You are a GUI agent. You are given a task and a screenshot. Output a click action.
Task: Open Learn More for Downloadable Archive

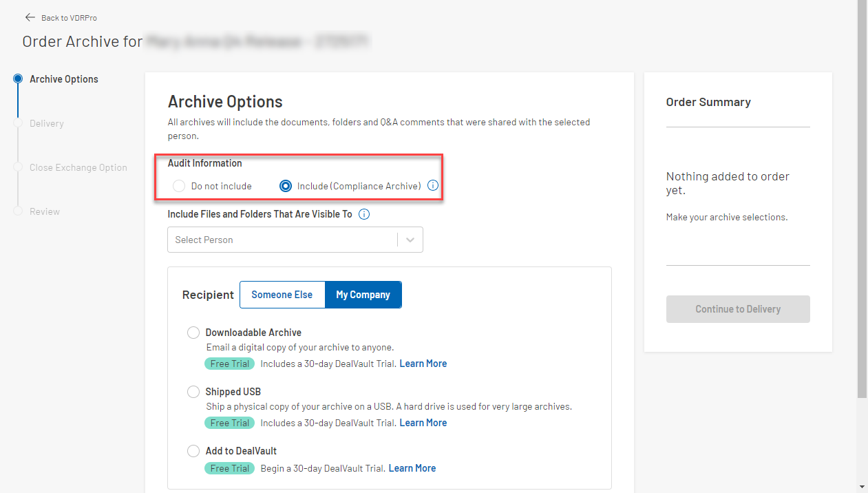[423, 363]
